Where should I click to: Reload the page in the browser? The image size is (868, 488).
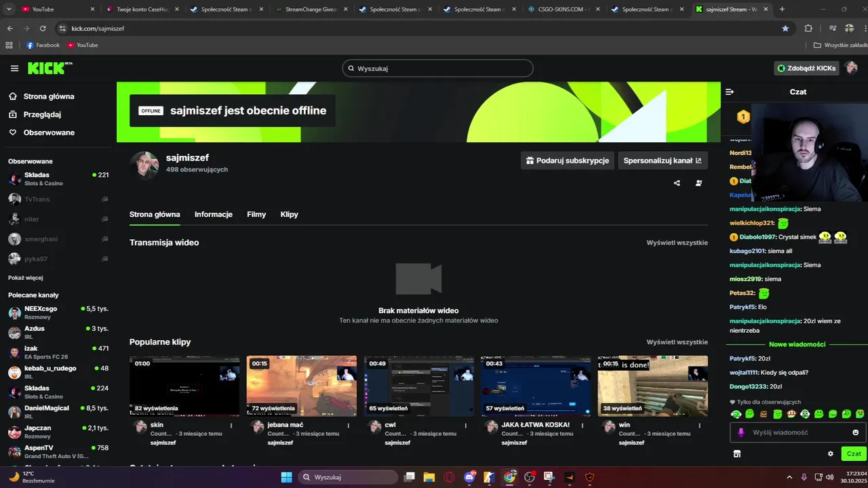43,28
